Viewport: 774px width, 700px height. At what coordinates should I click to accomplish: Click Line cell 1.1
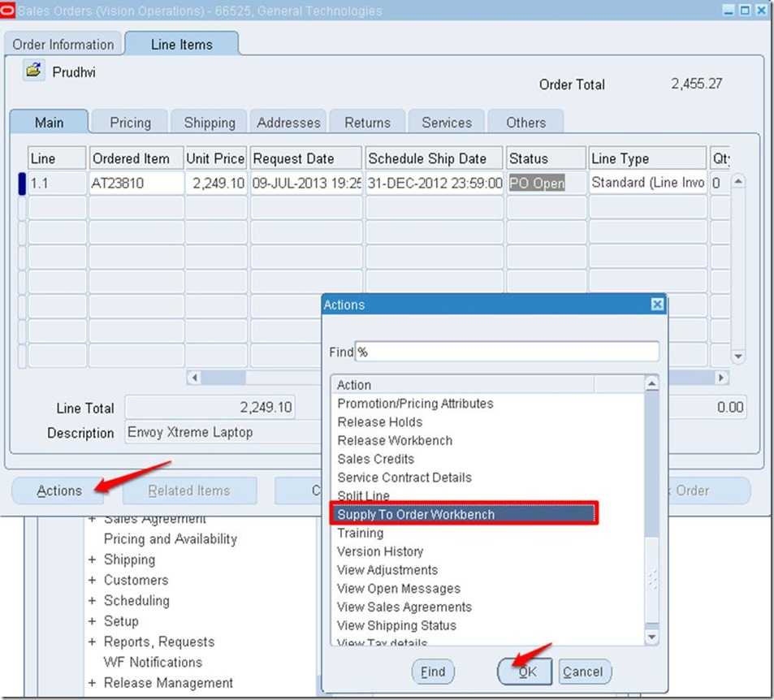(x=58, y=184)
